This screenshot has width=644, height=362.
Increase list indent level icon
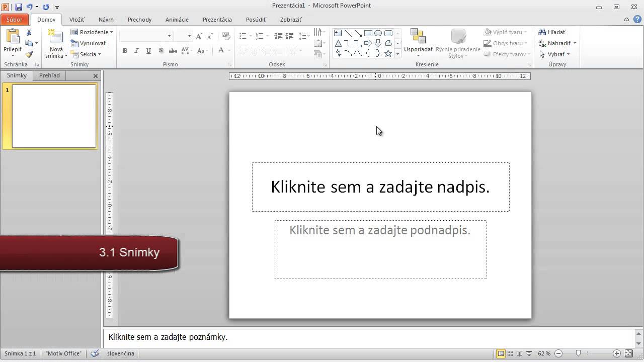click(290, 36)
